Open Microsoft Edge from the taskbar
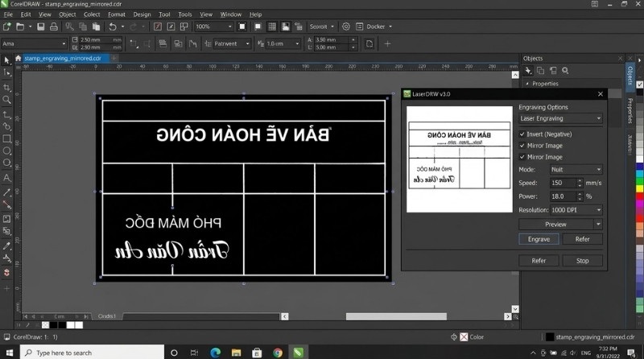This screenshot has width=644, height=359. point(215,353)
